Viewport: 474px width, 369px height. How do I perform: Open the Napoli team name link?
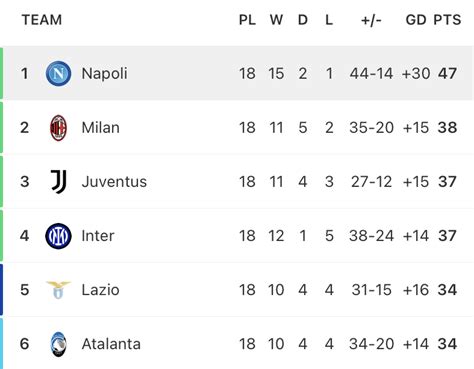coord(104,74)
